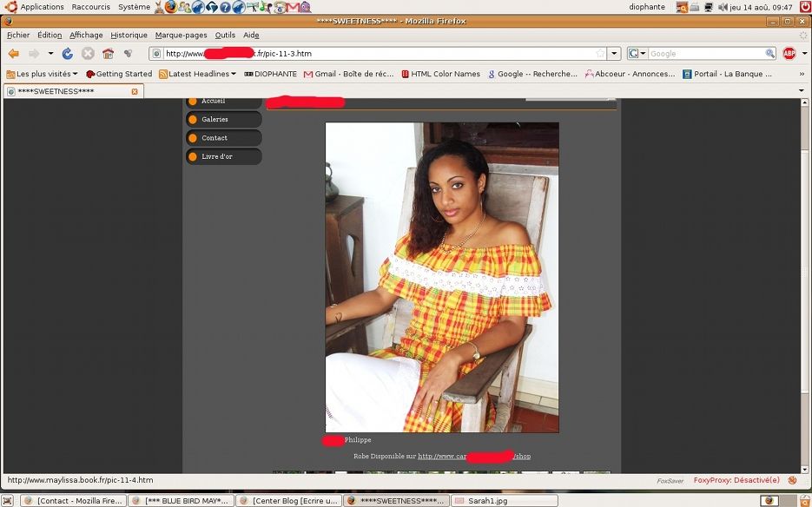
Task: Open Google -- Recherche bookmark
Action: click(x=532, y=74)
